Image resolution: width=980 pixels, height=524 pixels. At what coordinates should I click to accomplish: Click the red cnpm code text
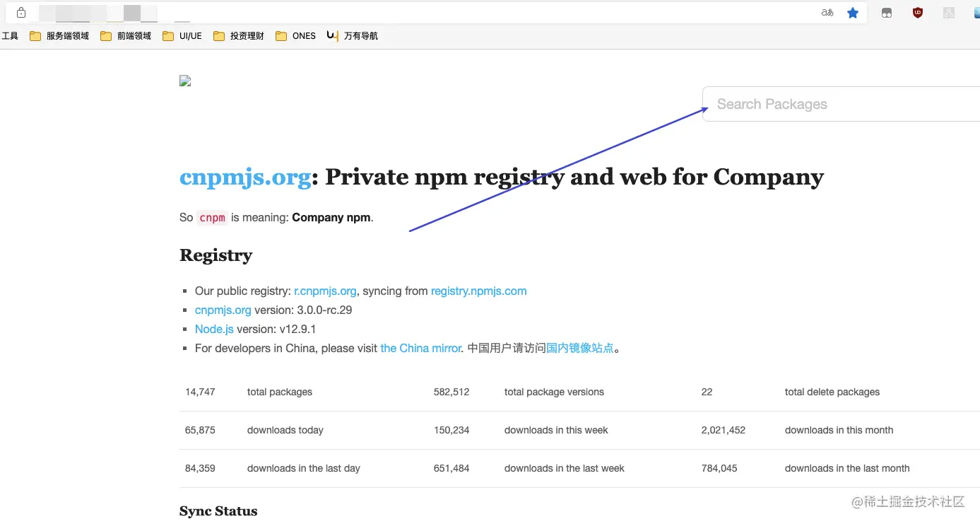(x=212, y=218)
